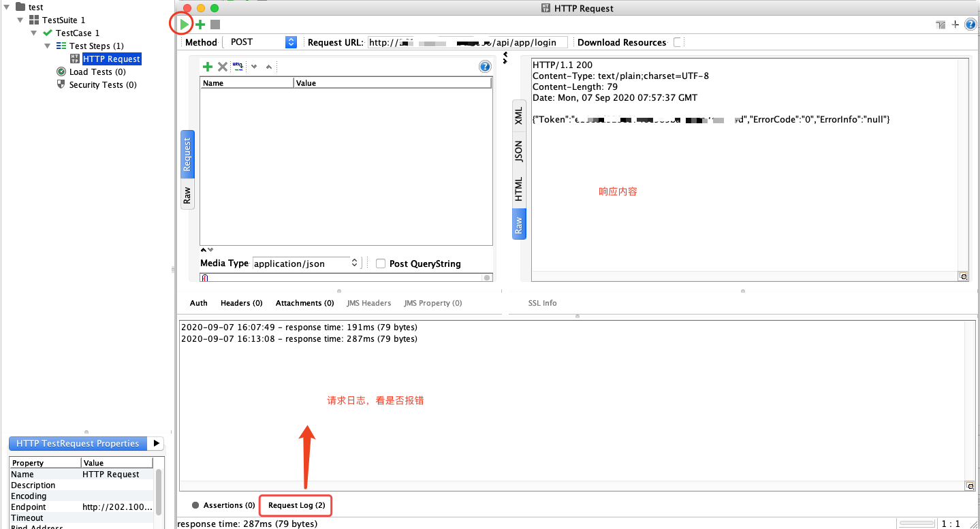Run the HTTP request with green arrow
This screenshot has height=529, width=980.
(x=183, y=24)
